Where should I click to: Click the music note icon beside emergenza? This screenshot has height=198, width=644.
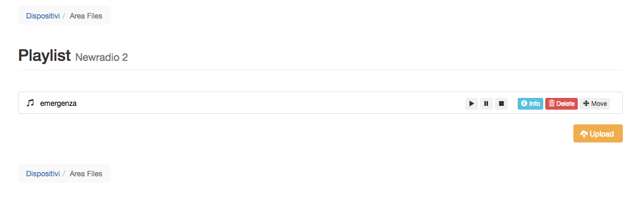click(x=30, y=103)
